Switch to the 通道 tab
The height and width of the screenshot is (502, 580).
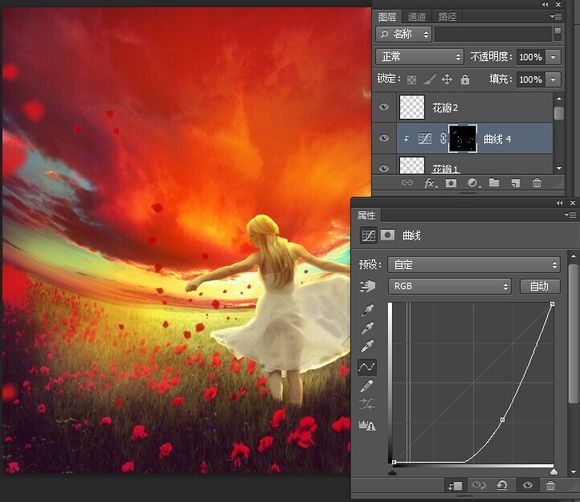pyautogui.click(x=417, y=17)
